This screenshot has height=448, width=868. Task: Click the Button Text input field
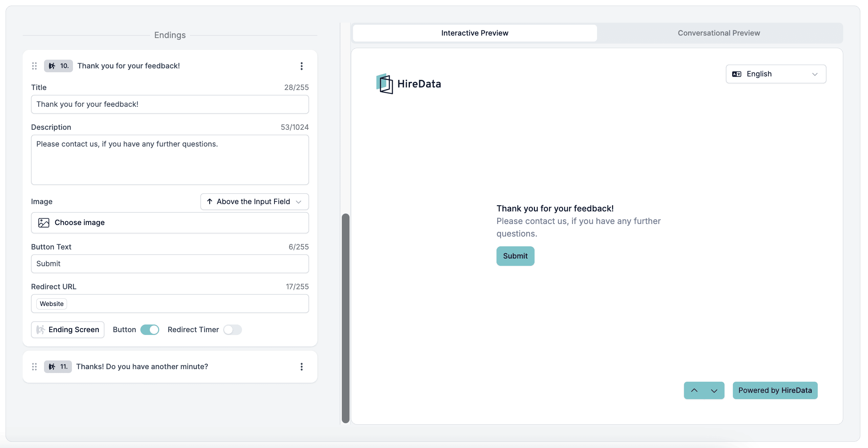[170, 264]
